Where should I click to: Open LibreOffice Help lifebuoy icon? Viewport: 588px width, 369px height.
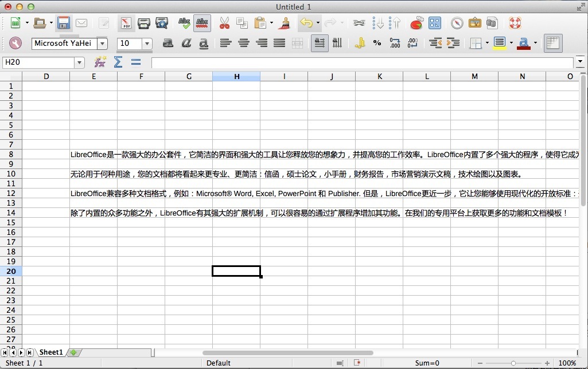tap(515, 23)
